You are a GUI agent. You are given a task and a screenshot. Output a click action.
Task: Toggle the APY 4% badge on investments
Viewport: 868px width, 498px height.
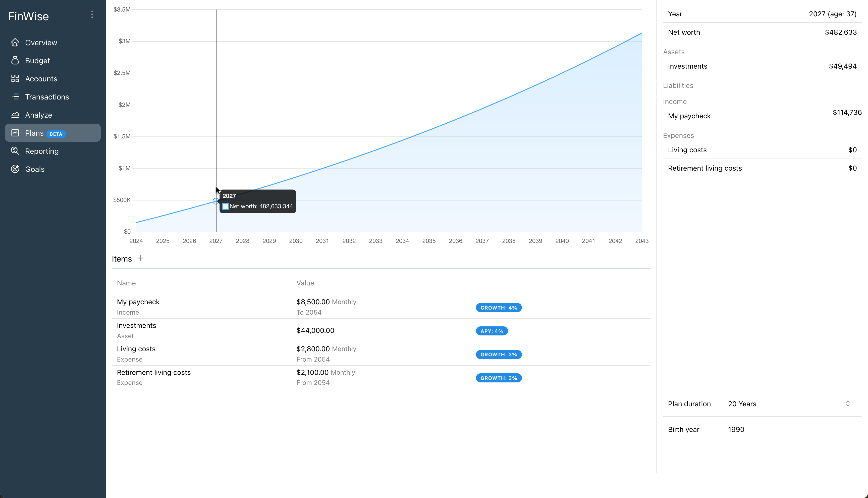[x=491, y=331]
